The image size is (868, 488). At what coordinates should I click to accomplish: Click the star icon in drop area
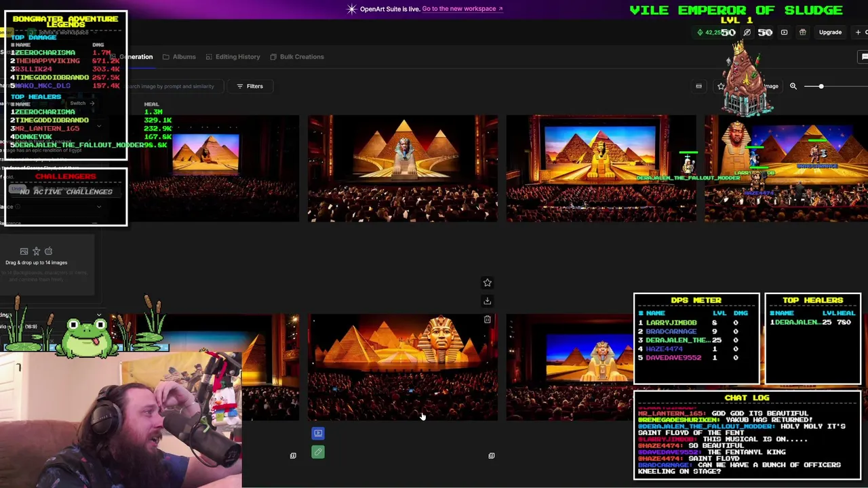point(36,251)
